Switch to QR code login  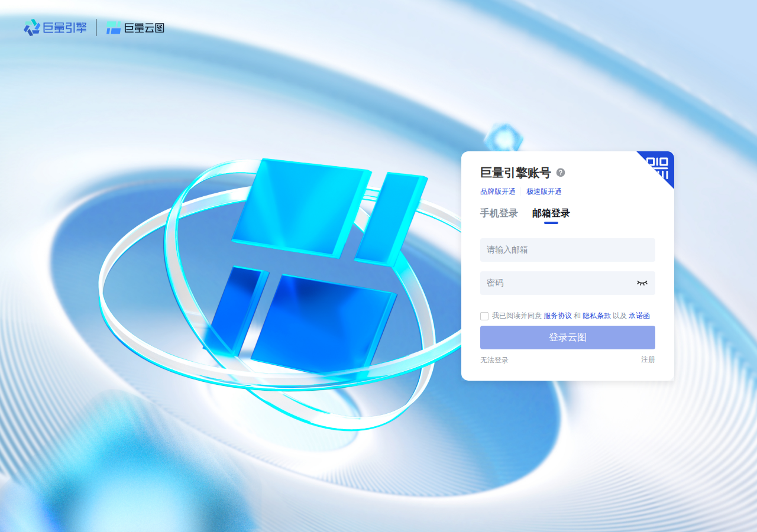tap(659, 167)
